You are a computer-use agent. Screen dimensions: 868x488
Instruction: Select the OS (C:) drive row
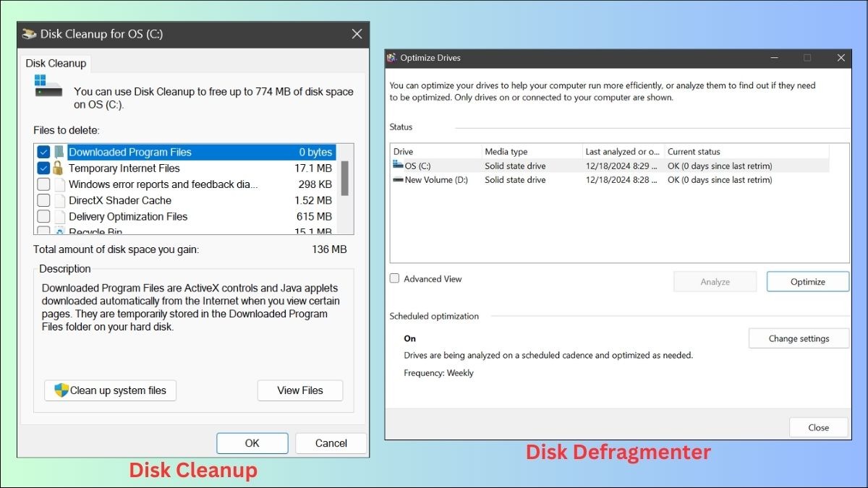click(610, 166)
